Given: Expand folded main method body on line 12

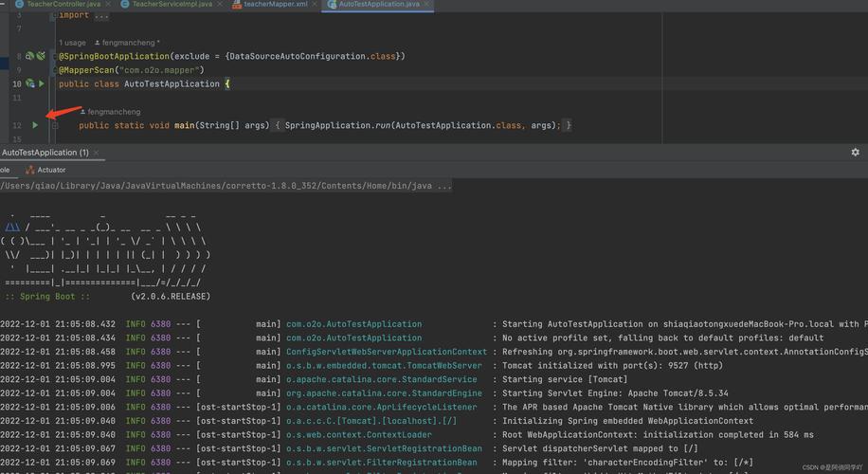Looking at the screenshot, I should tap(55, 126).
